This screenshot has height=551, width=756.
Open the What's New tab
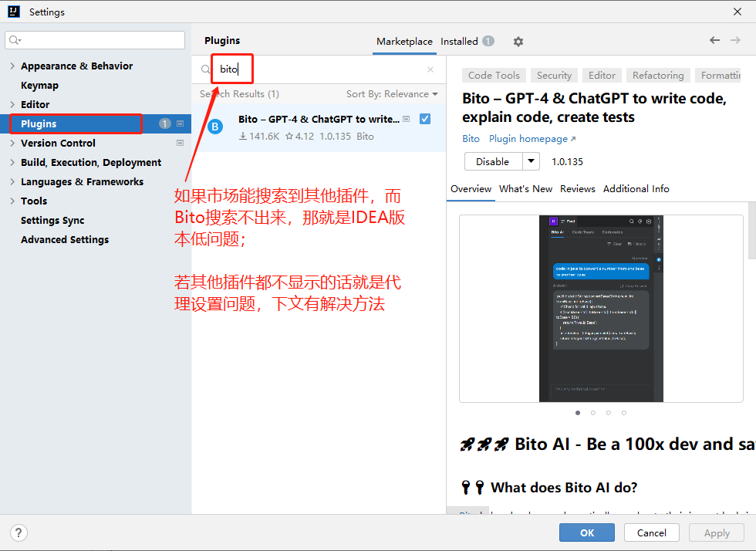525,188
